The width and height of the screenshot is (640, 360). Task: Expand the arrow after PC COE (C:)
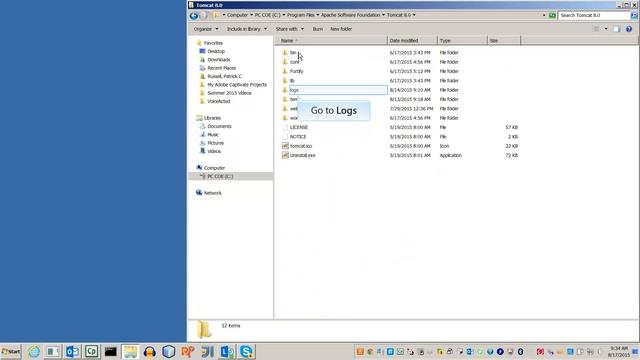284,15
